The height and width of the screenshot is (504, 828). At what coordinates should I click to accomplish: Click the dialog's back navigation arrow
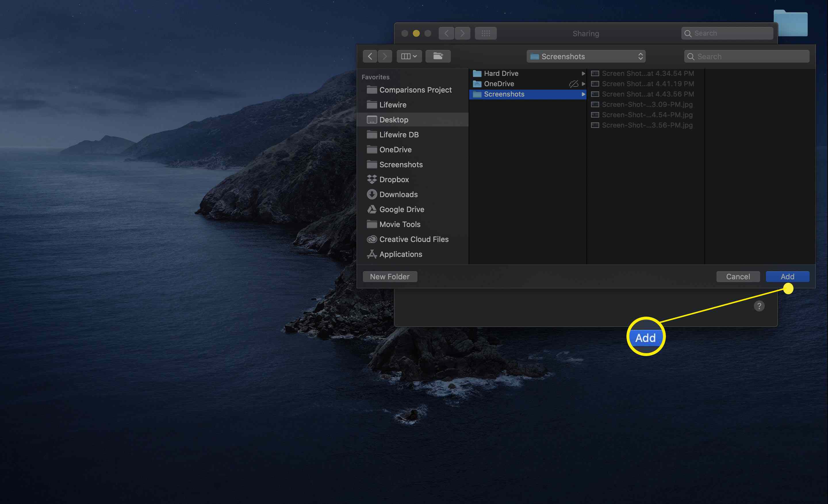(370, 56)
